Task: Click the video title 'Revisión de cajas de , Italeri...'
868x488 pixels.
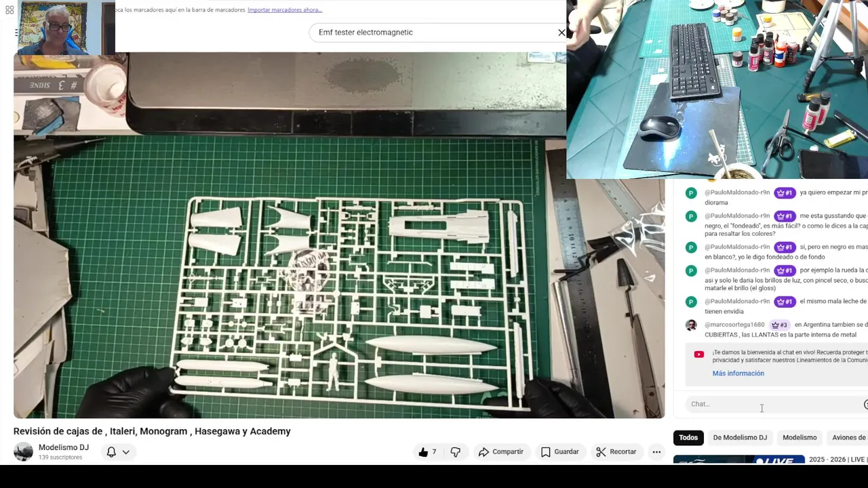Action: (152, 432)
